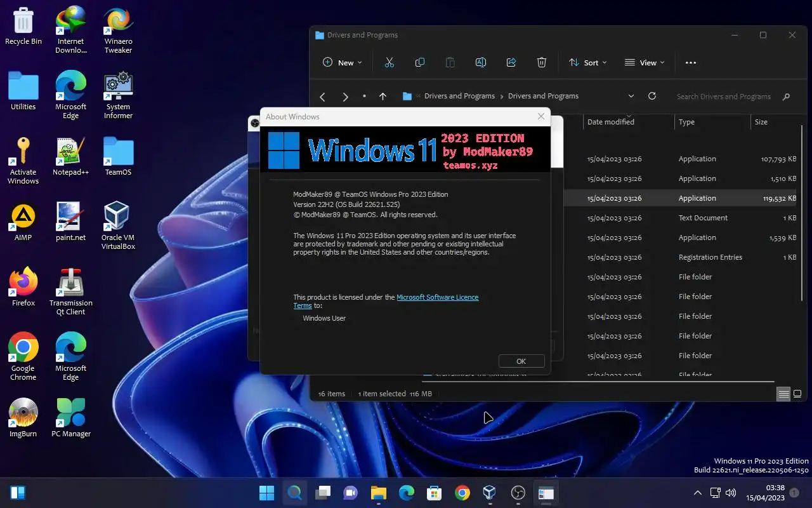The width and height of the screenshot is (812, 508).
Task: Open the Recycle Bin desktop icon
Action: click(23, 26)
